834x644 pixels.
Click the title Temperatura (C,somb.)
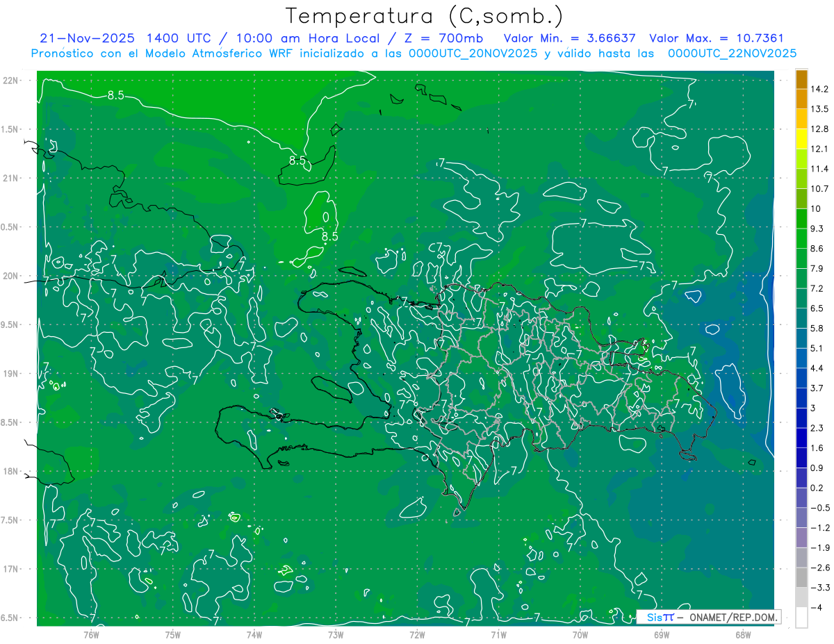(x=425, y=17)
